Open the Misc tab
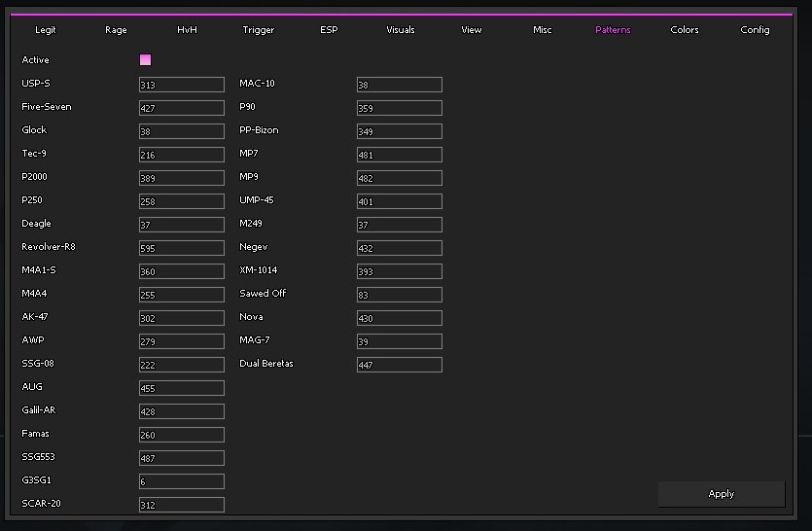812x531 pixels. tap(543, 30)
